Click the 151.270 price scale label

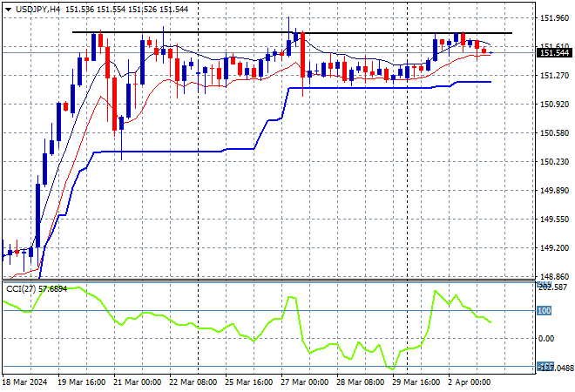[x=554, y=76]
